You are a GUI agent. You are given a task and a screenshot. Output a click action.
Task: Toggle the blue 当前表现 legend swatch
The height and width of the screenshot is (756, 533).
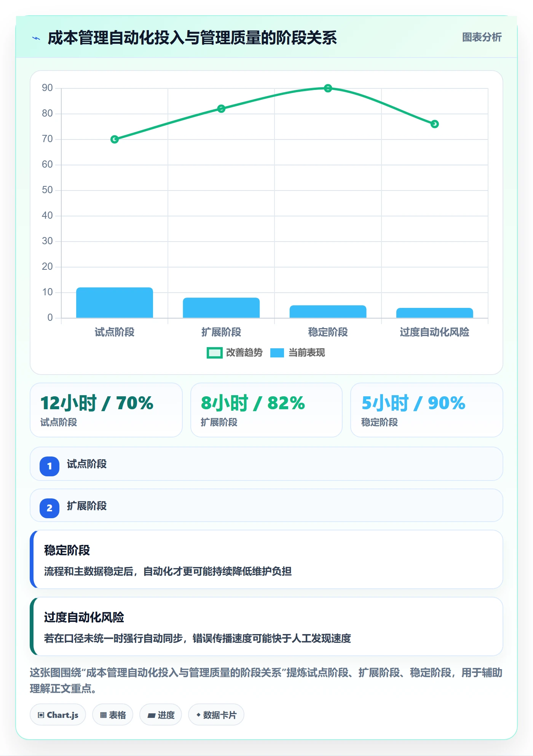[277, 353]
